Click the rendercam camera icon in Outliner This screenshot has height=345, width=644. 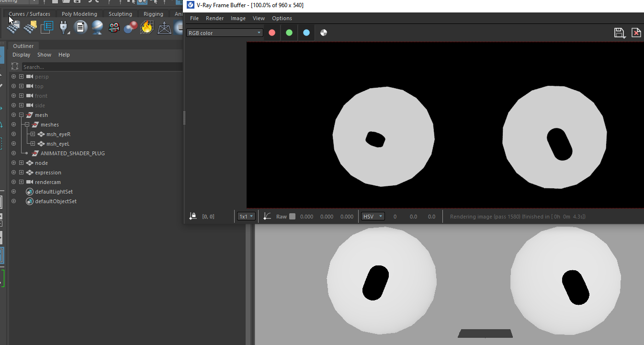click(x=30, y=182)
